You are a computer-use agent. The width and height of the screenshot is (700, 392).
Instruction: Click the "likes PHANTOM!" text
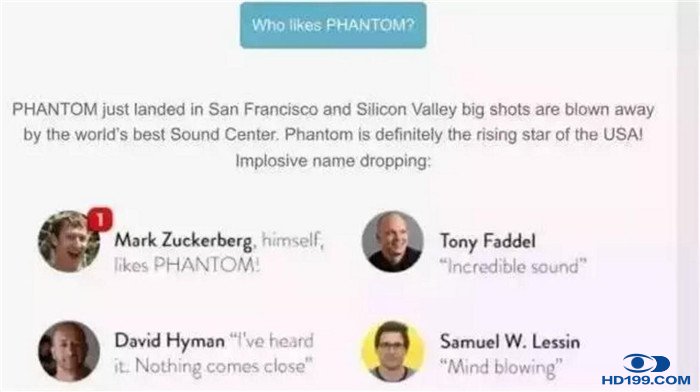187,266
